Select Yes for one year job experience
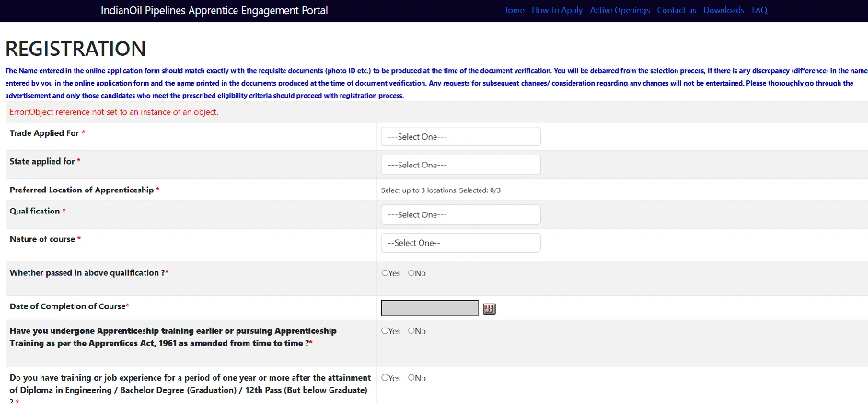Image resolution: width=868 pixels, height=403 pixels. pos(385,378)
